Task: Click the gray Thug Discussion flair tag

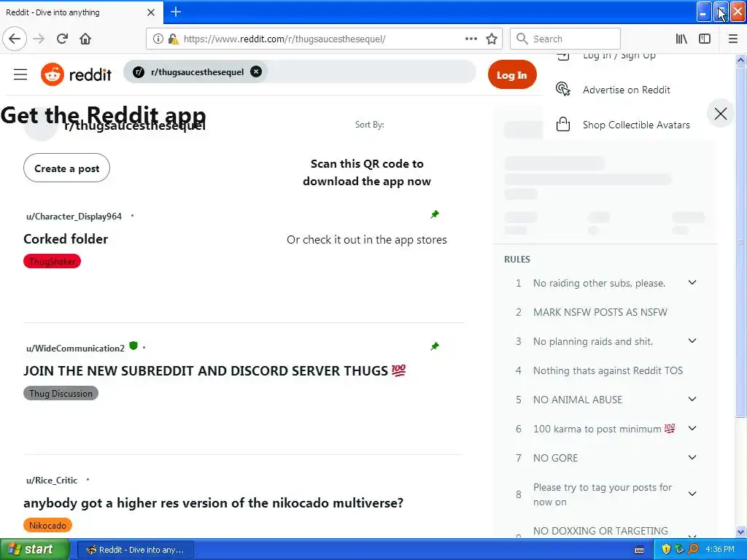Action: click(61, 393)
